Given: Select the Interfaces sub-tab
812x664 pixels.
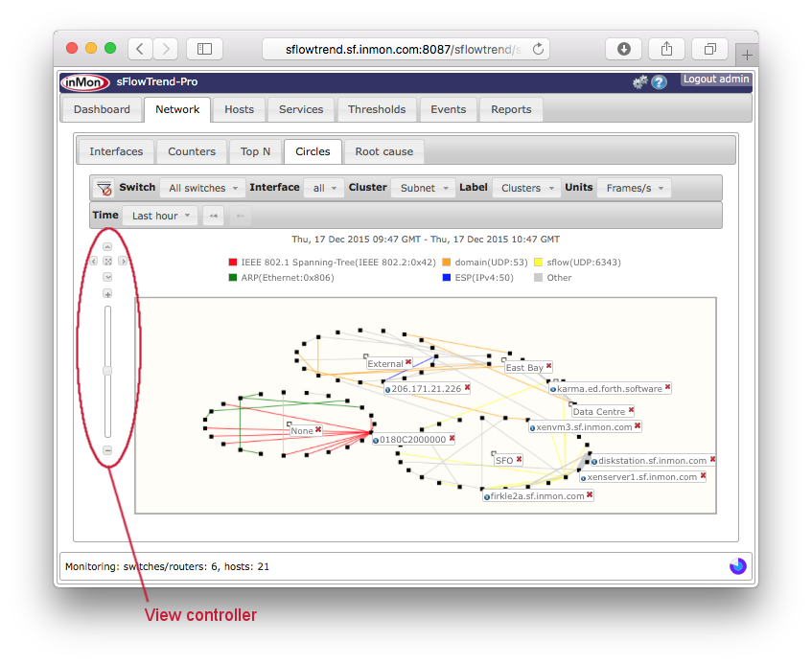Looking at the screenshot, I should 116,151.
